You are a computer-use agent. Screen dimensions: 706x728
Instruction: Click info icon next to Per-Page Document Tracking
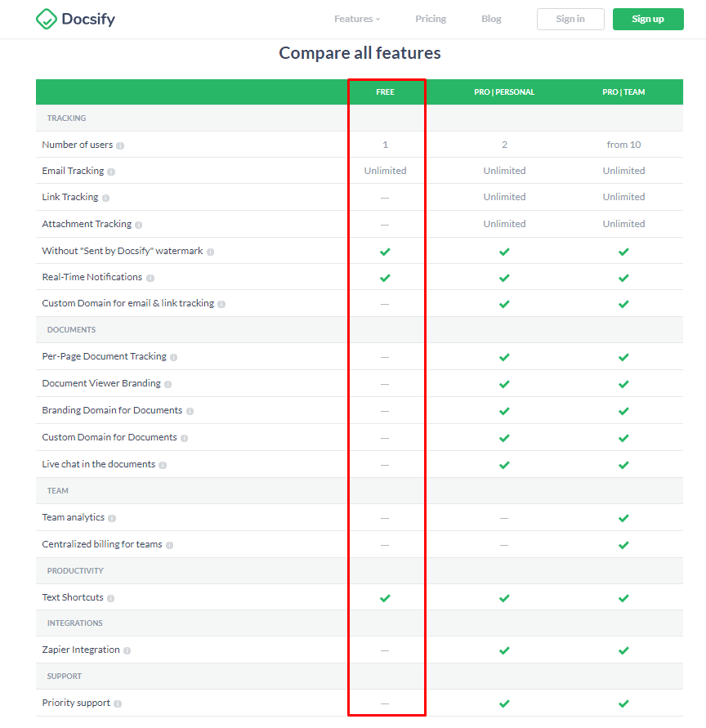[x=173, y=358]
